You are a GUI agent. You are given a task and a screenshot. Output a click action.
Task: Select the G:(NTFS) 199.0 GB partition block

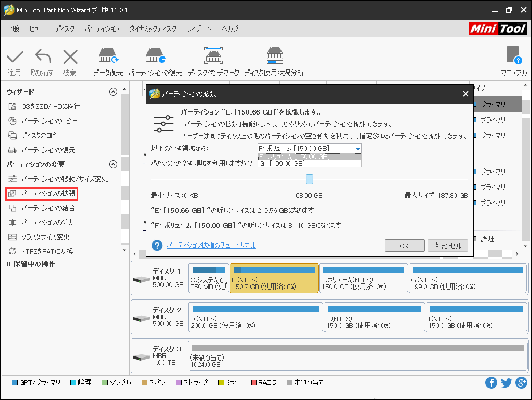point(468,278)
